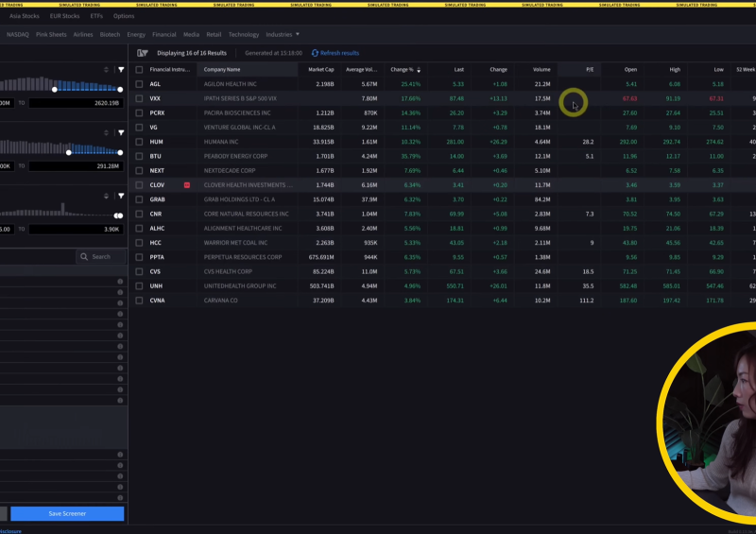Expand sort options on the middle histogram filter

(107, 132)
